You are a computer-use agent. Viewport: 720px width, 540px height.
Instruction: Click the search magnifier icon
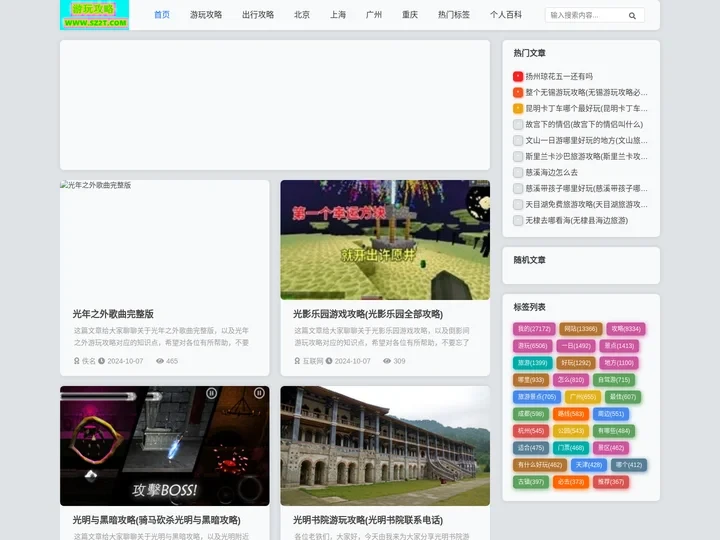632,16
